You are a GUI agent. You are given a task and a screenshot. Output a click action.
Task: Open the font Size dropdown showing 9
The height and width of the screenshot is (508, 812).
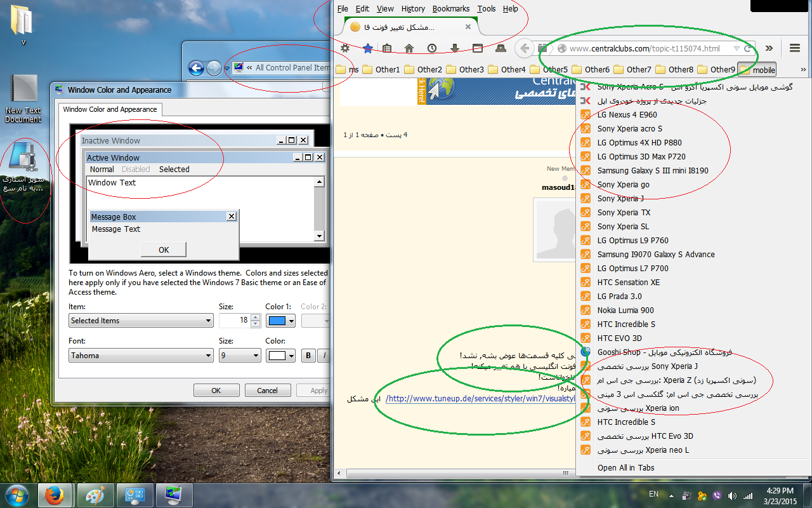239,356
